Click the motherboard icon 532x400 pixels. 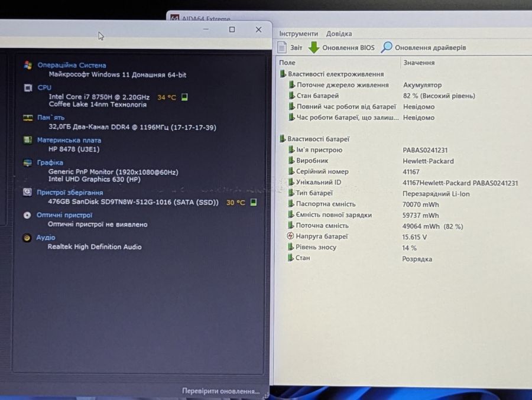(27, 140)
